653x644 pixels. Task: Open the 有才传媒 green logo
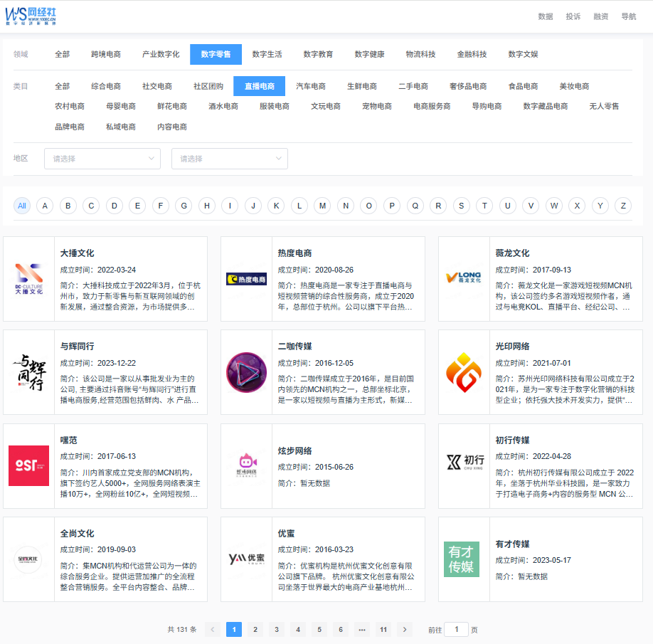pos(462,559)
